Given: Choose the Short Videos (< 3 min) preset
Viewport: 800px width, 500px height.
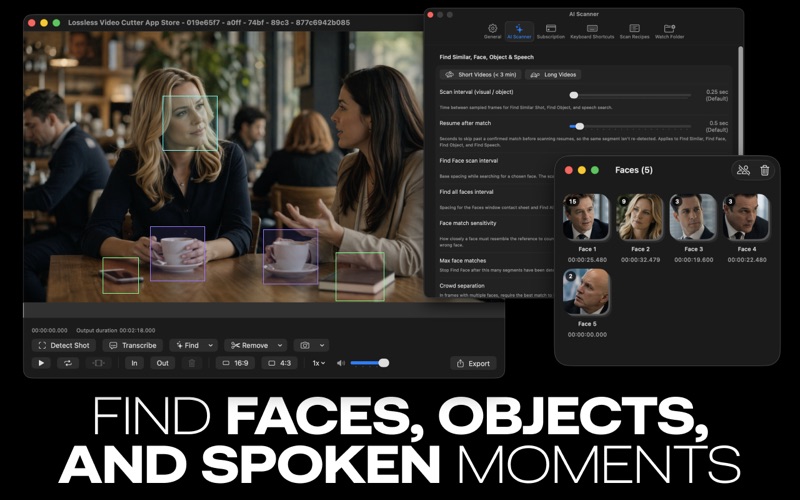Looking at the screenshot, I should coord(481,74).
